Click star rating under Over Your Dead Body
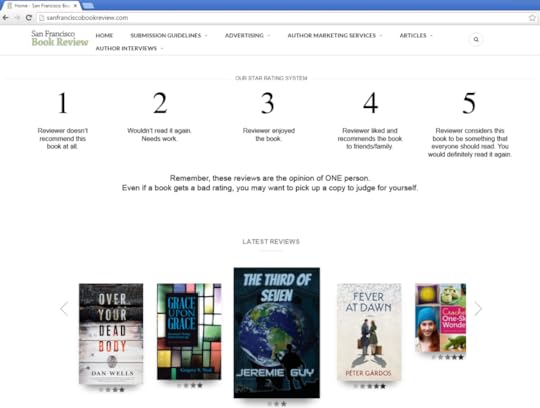The image size is (540, 408). [111, 390]
